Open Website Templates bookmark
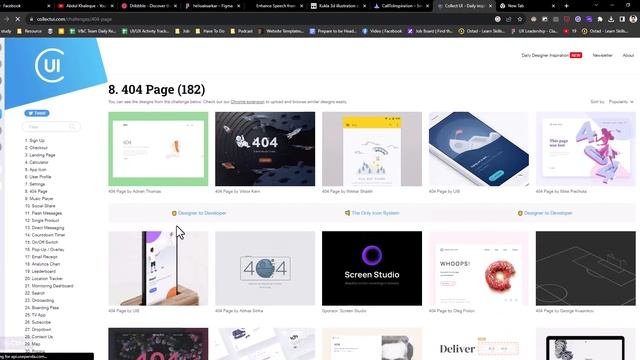Viewport: 640px width, 360px height. click(281, 31)
